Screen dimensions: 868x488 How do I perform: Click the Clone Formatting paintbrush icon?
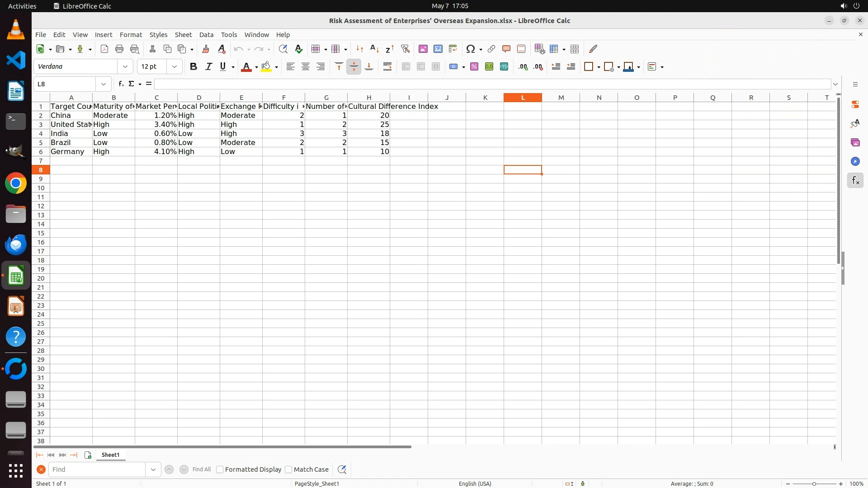(x=206, y=49)
